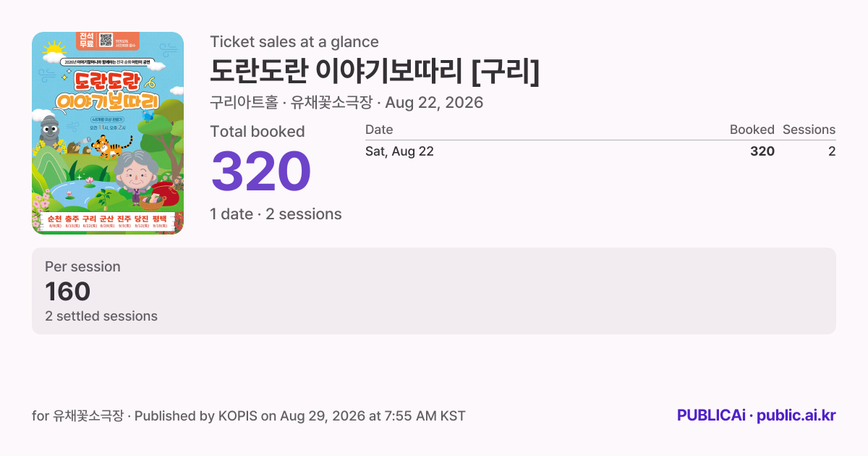The image size is (868, 456).
Task: Select the Sat, Aug 22 table row
Action: tap(600, 151)
